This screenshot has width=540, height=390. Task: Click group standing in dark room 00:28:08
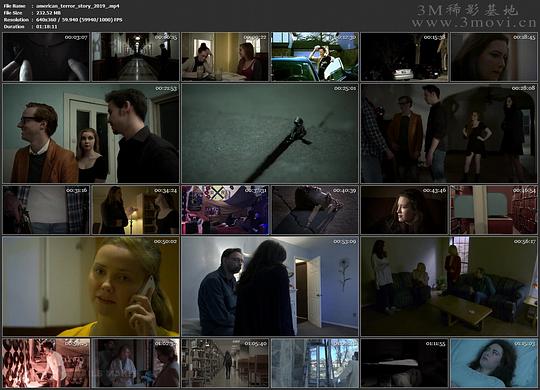pyautogui.click(x=449, y=133)
